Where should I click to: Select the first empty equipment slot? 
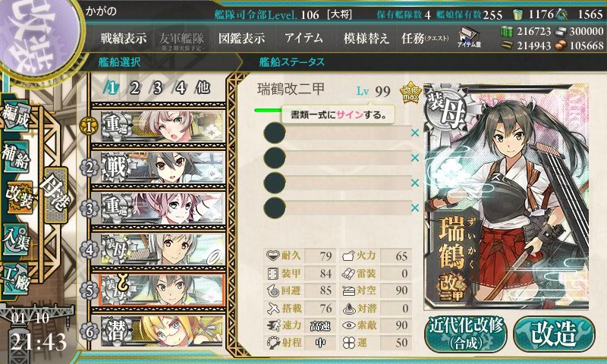coord(337,133)
